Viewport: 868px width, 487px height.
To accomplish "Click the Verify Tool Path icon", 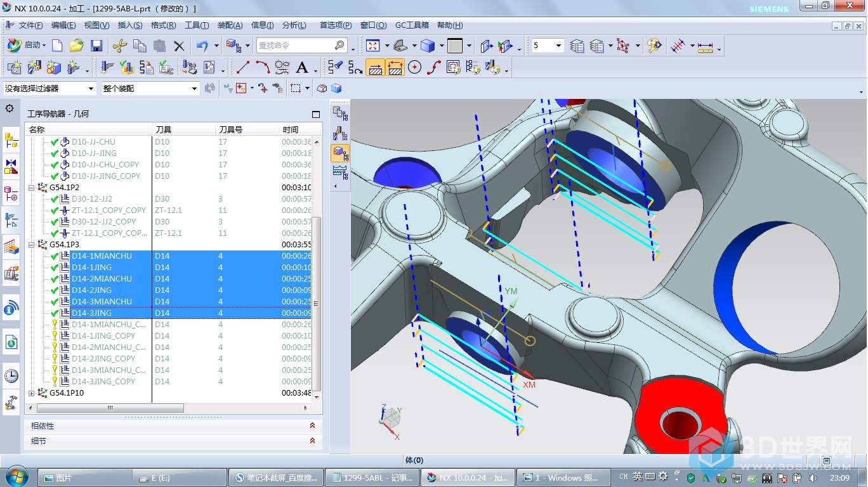I will coord(127,67).
